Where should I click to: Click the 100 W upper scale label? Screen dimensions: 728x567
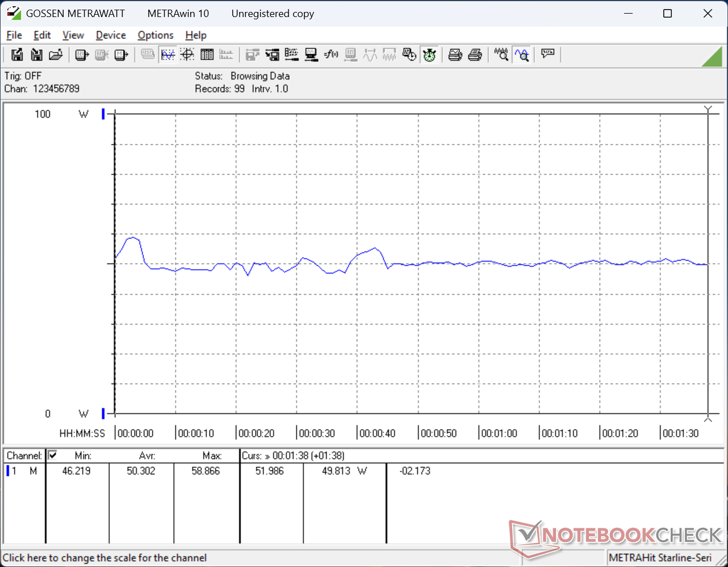click(43, 114)
